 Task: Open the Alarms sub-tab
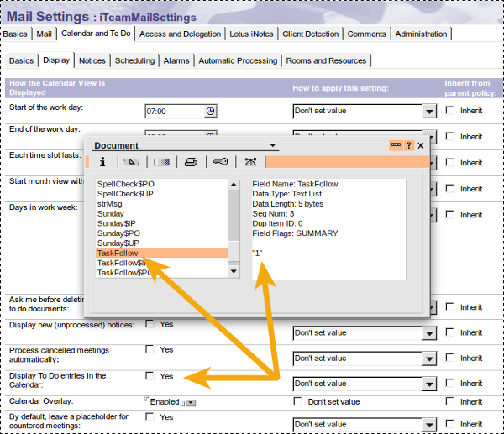pos(176,60)
